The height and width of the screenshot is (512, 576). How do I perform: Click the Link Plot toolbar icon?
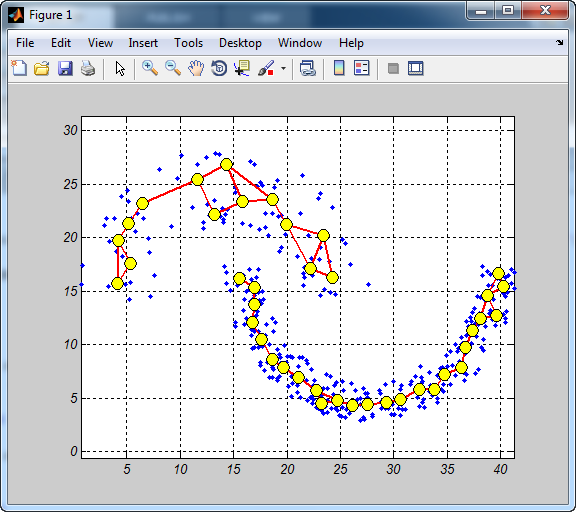click(x=308, y=68)
